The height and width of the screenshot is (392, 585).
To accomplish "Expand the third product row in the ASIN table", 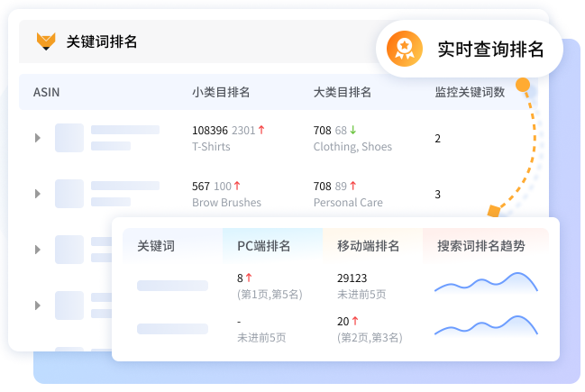I will pyautogui.click(x=38, y=250).
